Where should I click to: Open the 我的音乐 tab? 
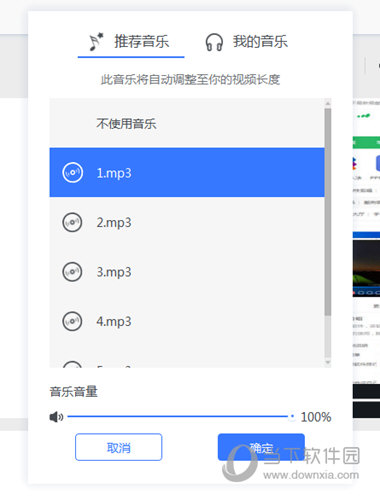coord(247,42)
